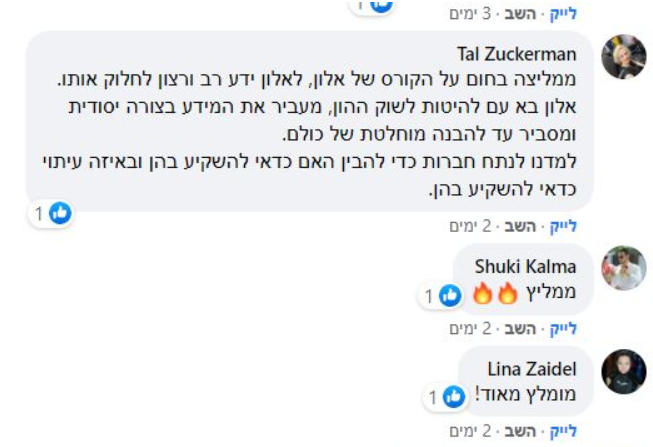Click the Shuki Kalma name link
The height and width of the screenshot is (447, 653).
pyautogui.click(x=525, y=266)
